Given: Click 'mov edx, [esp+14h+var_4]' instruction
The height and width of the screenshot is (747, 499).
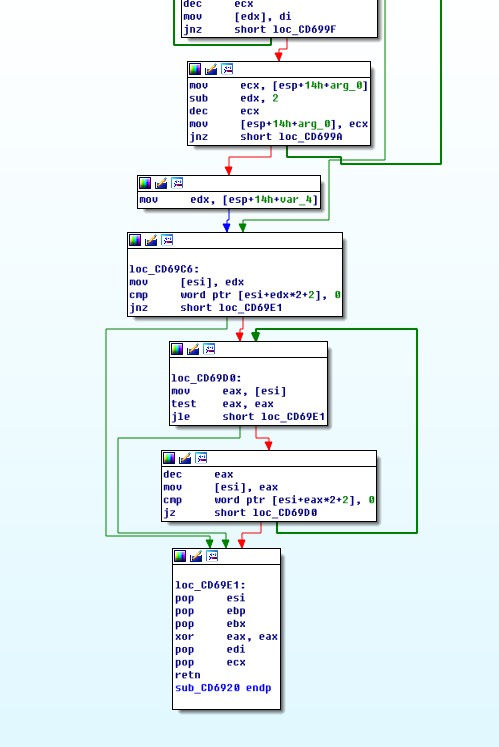Looking at the screenshot, I should click(x=228, y=200).
